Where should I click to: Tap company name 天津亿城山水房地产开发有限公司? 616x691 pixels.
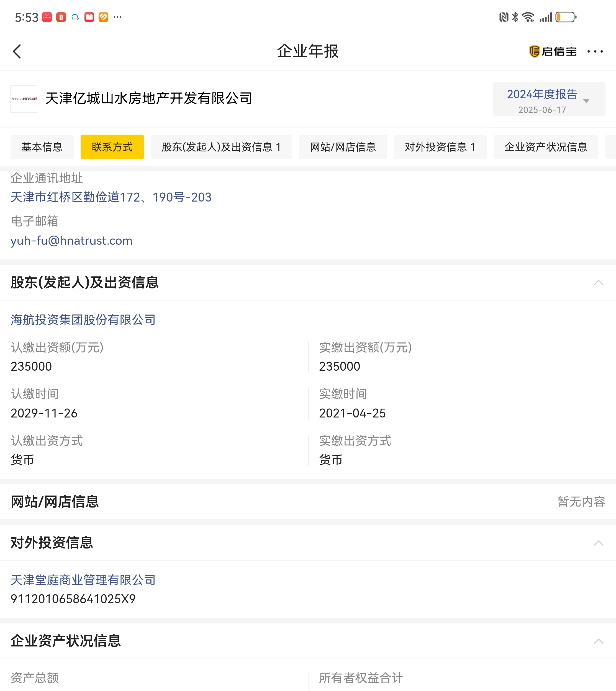tap(148, 99)
